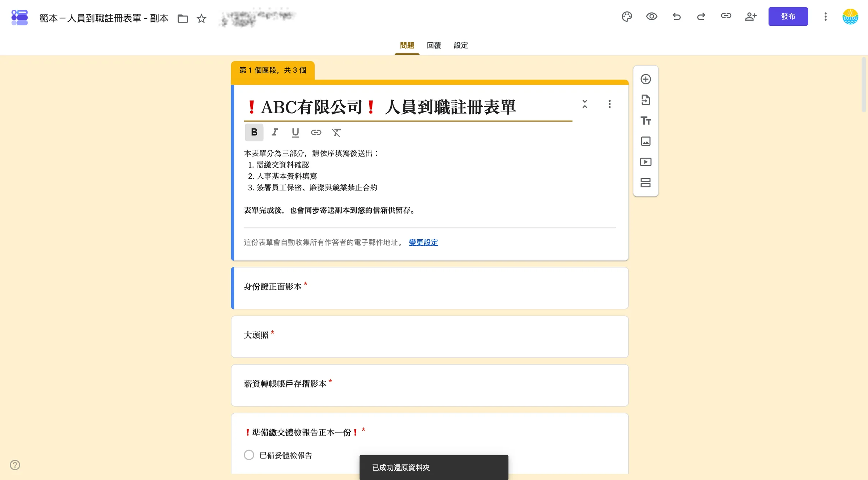Open section header three-dot menu

[x=609, y=104]
